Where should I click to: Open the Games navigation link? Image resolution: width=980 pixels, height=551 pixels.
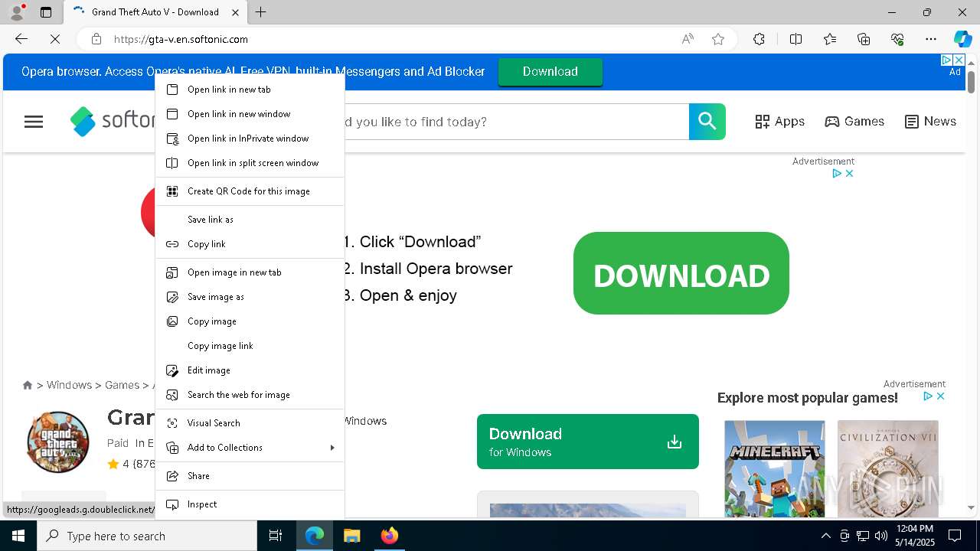854,122
